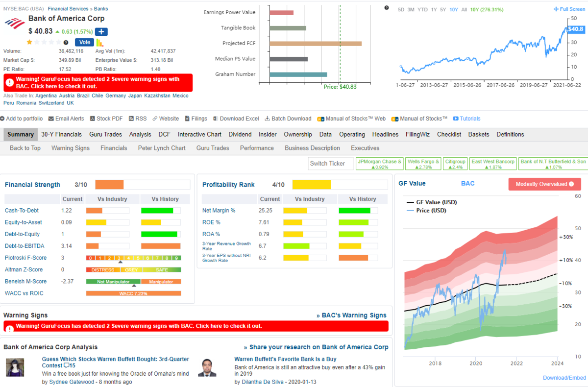
Task: Click the blue plus button beside the price
Action: pos(102,32)
